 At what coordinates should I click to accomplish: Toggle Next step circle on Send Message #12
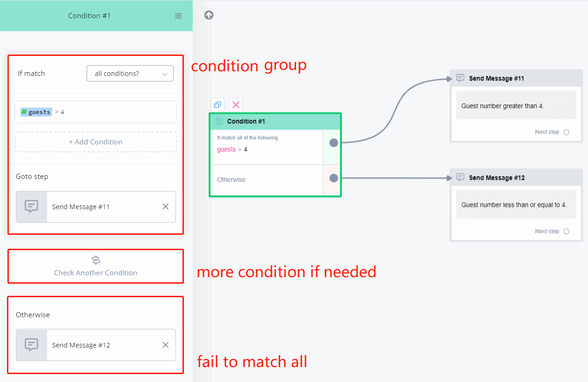(x=567, y=232)
